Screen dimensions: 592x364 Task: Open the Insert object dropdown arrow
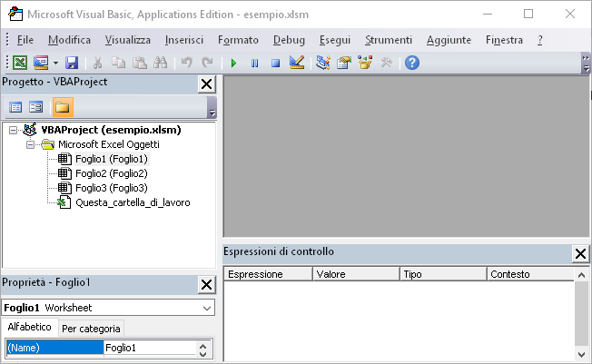55,63
